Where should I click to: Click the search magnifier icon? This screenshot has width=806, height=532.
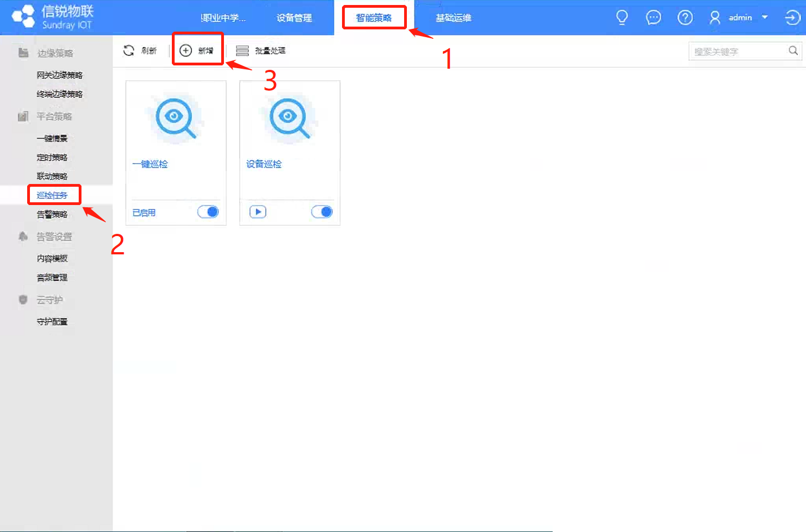click(x=793, y=51)
